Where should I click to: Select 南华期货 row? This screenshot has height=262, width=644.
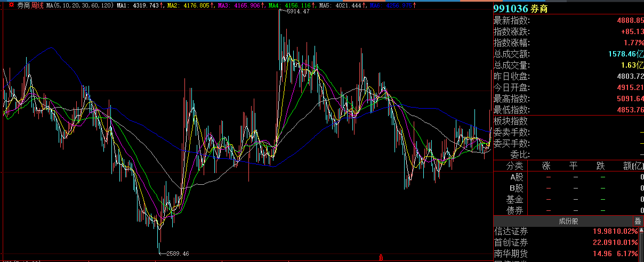(x=510, y=253)
